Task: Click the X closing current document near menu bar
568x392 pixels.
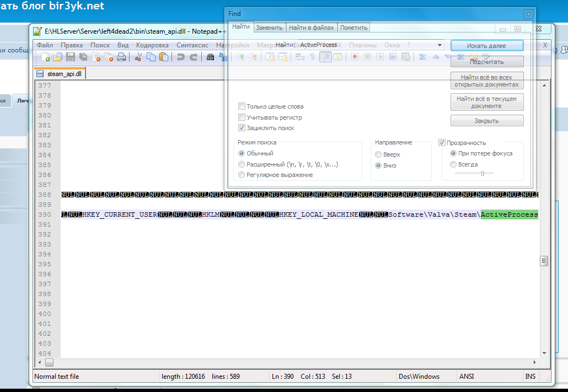Action: click(x=545, y=45)
